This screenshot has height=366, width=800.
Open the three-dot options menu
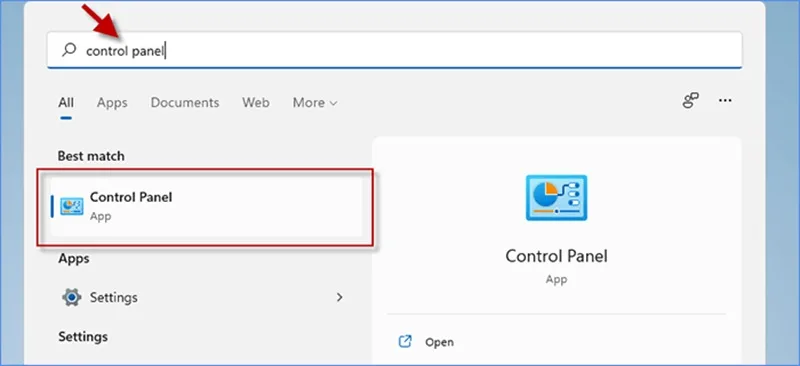coord(725,101)
